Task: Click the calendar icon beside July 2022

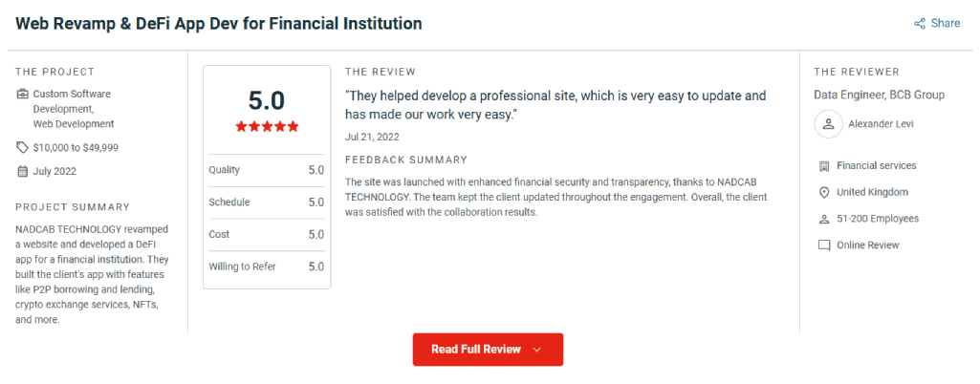Action: point(23,171)
